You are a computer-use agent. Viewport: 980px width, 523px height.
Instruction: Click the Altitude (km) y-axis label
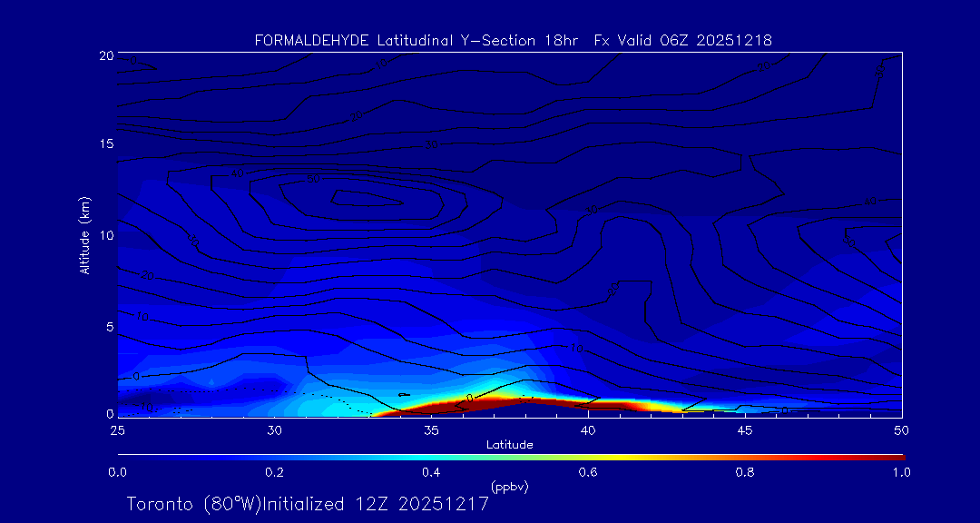click(85, 235)
